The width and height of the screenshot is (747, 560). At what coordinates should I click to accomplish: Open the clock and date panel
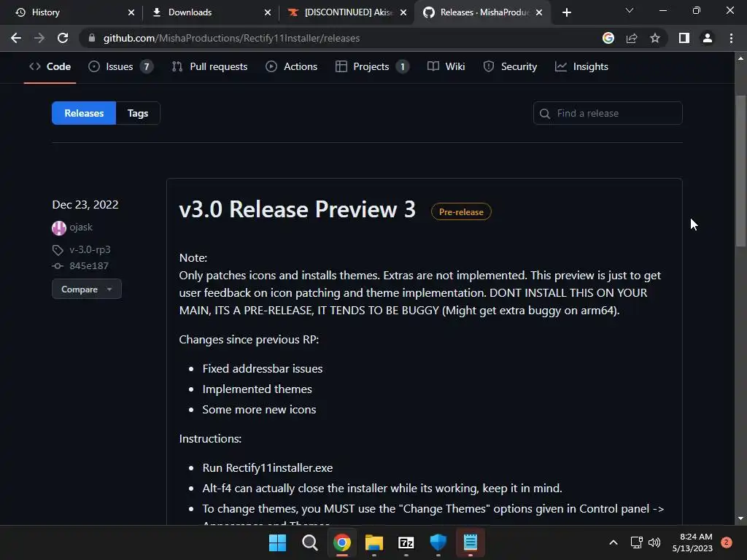692,542
